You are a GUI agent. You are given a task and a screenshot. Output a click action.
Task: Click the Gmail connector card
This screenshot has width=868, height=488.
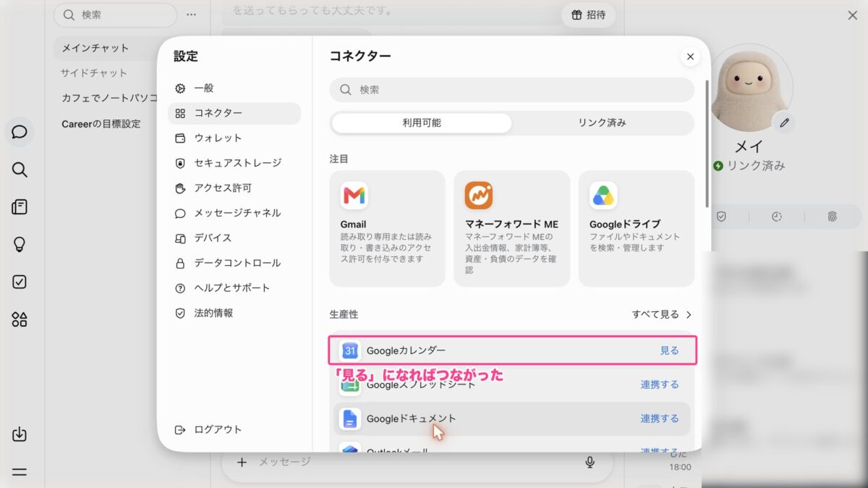(x=387, y=229)
